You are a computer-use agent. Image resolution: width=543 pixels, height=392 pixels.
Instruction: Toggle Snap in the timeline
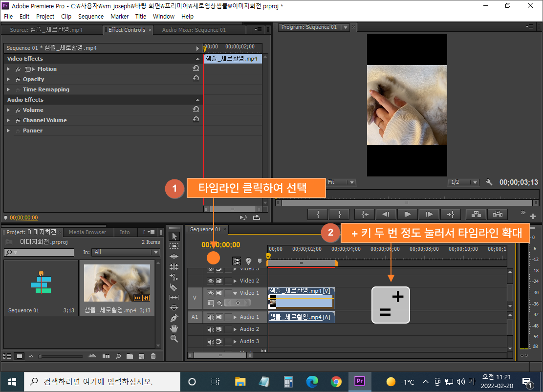click(x=237, y=261)
